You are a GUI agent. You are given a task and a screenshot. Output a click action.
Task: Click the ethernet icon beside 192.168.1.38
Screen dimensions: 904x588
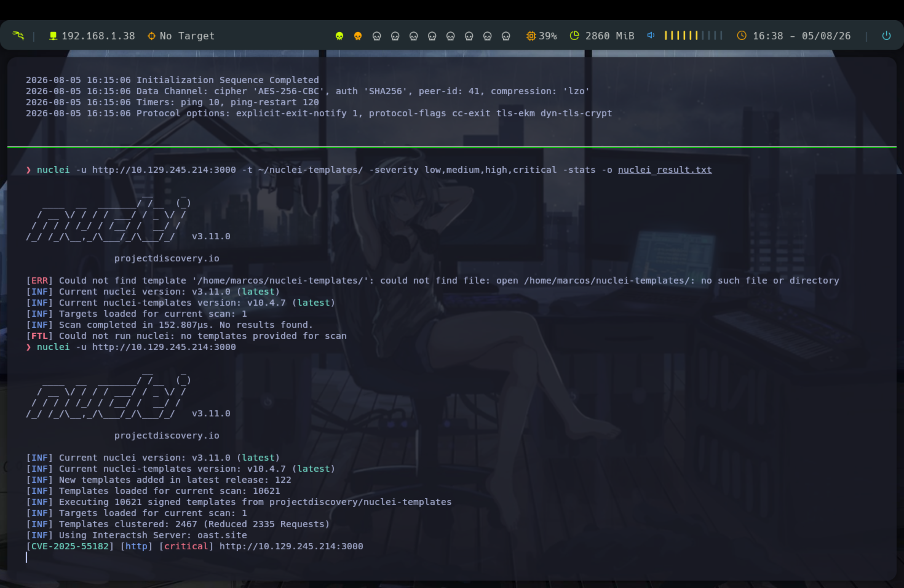(x=53, y=36)
